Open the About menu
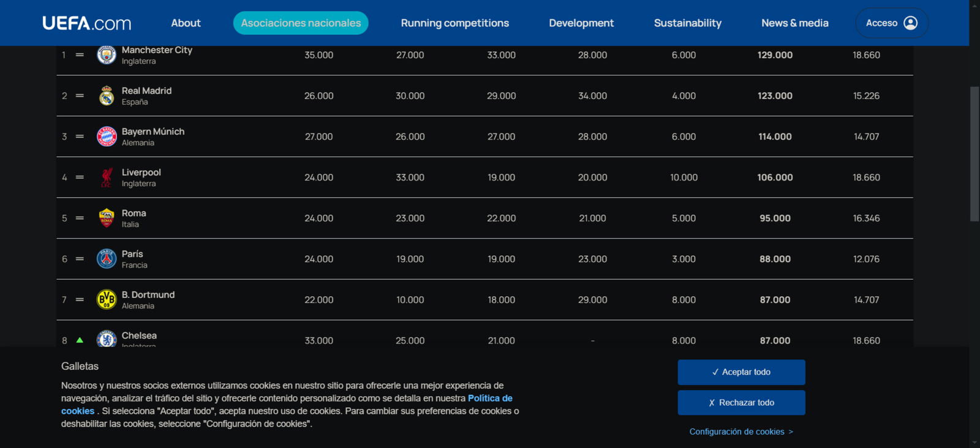Image resolution: width=980 pixels, height=448 pixels. tap(186, 23)
